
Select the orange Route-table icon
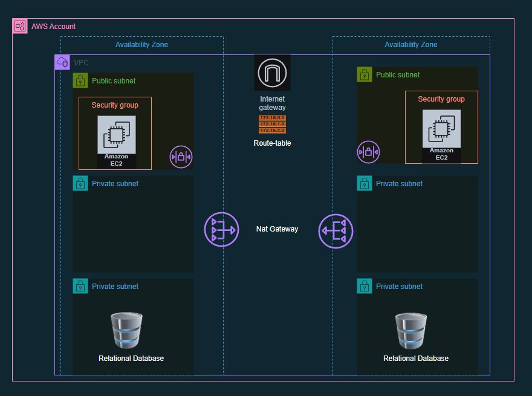tap(272, 124)
